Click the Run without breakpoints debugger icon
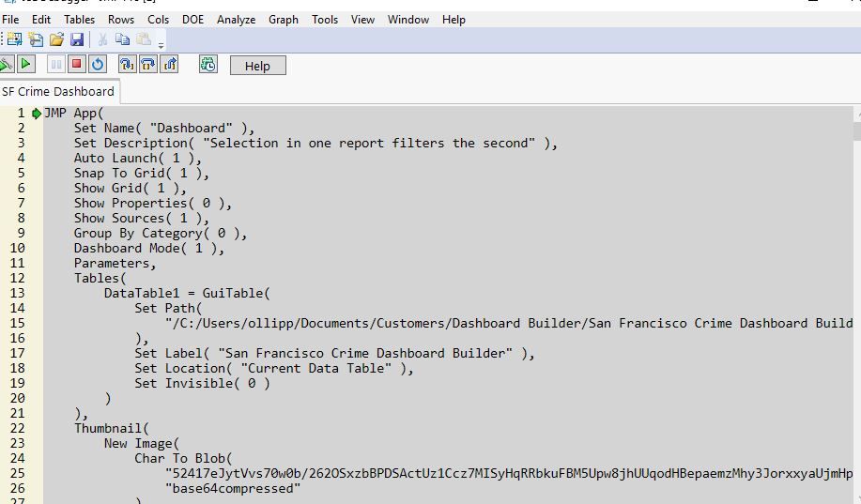Image resolution: width=861 pixels, height=504 pixels. pyautogui.click(x=6, y=65)
